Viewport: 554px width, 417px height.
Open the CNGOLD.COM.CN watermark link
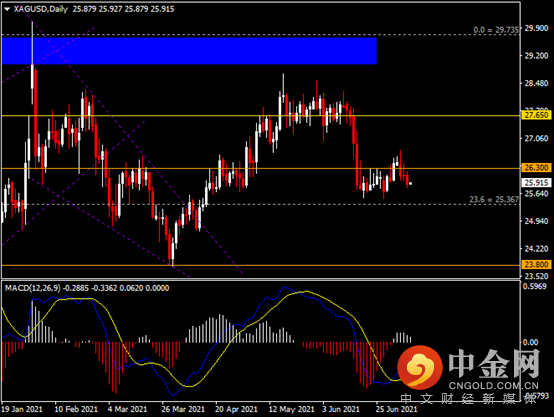tap(494, 385)
